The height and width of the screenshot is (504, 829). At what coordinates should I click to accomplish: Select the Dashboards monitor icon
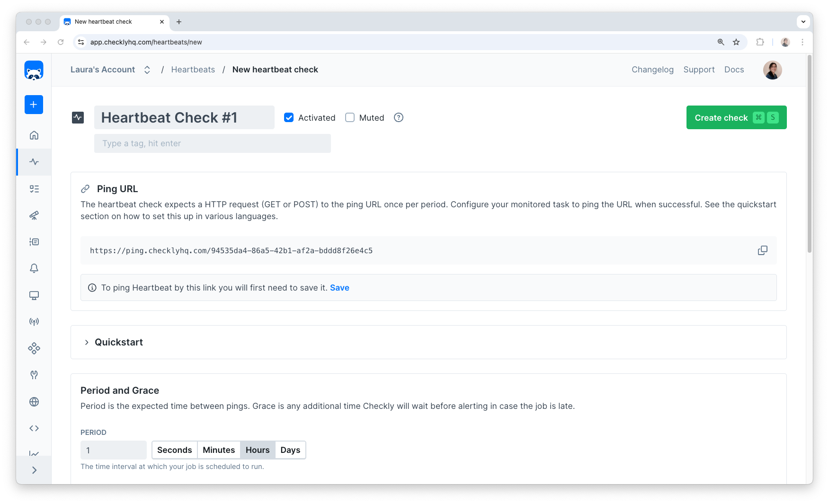click(x=34, y=295)
